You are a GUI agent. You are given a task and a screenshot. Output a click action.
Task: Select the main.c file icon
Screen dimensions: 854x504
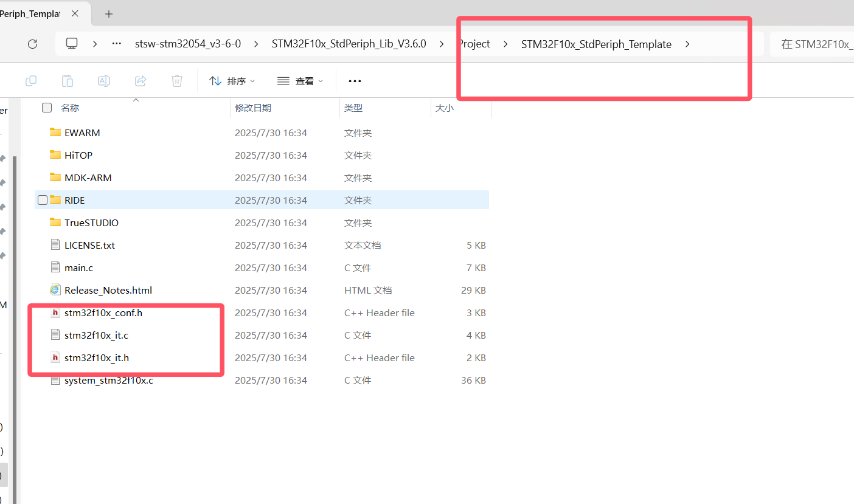click(55, 268)
